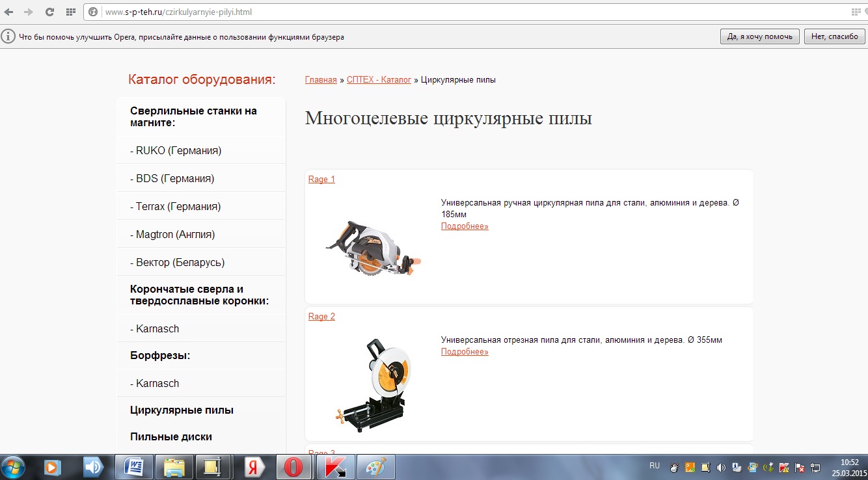Open 'Циркулярные пилы' catalog item
This screenshot has width=868, height=480.
click(182, 410)
